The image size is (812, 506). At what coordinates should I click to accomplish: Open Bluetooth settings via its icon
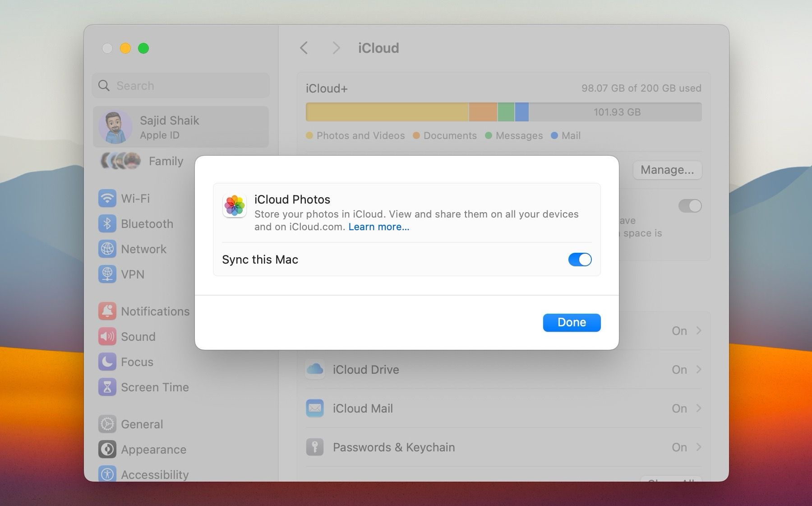point(107,223)
